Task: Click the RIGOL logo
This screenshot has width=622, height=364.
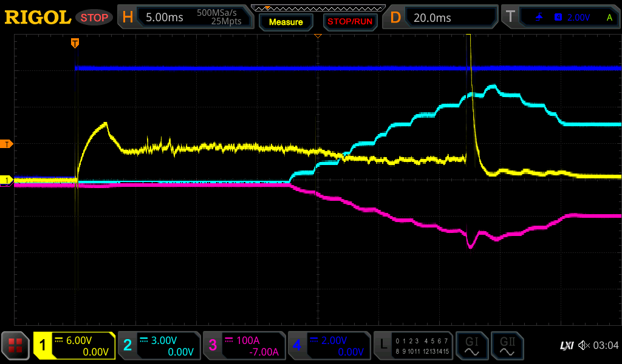Action: pos(38,18)
